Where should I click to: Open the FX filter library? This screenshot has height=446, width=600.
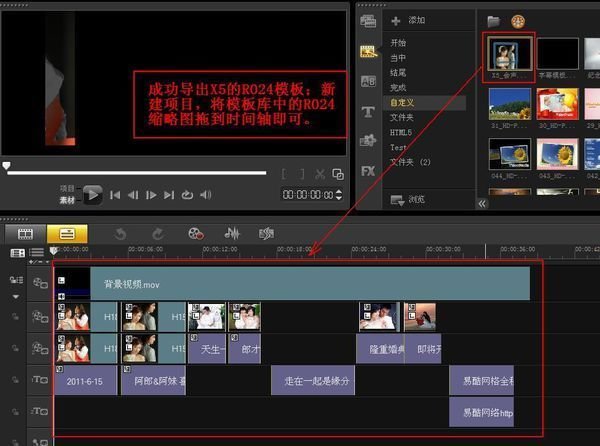point(368,171)
